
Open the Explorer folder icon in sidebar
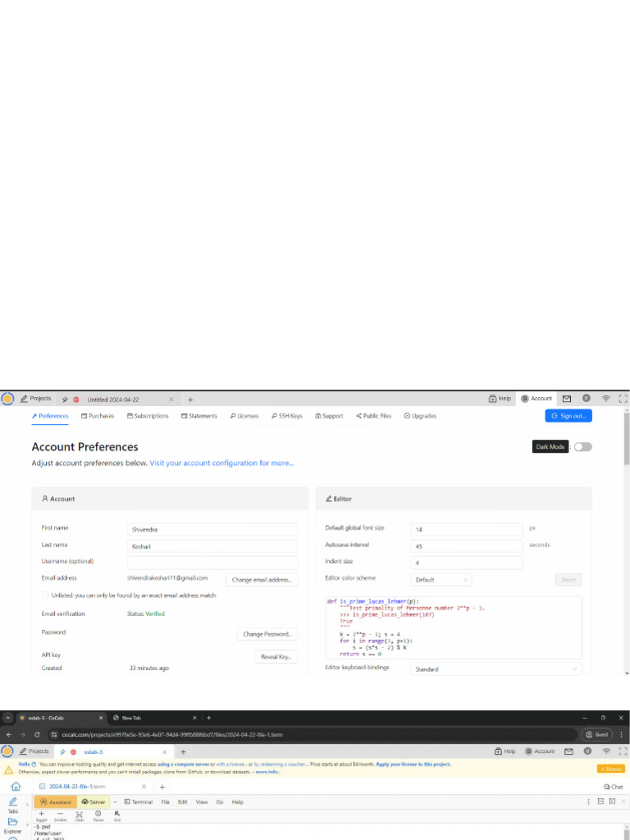coord(13,821)
